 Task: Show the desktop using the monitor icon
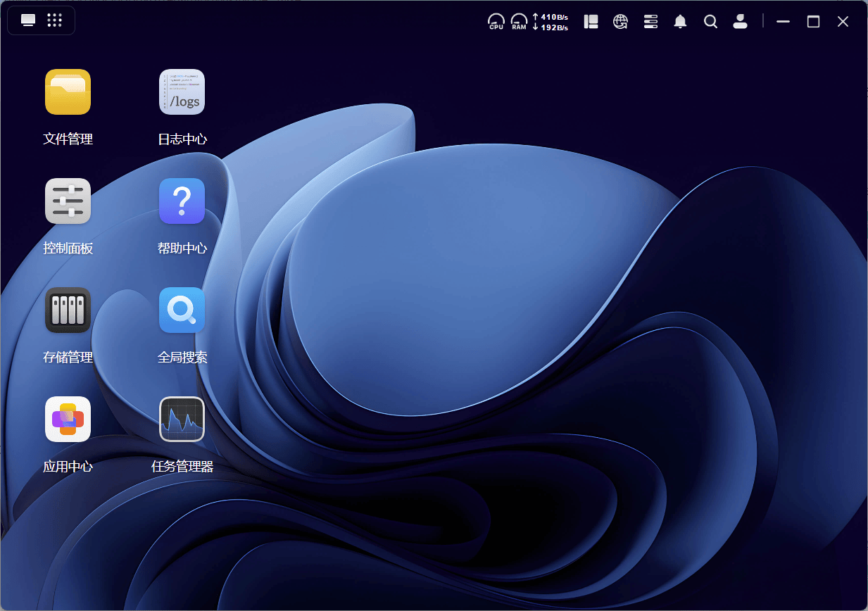click(x=28, y=20)
